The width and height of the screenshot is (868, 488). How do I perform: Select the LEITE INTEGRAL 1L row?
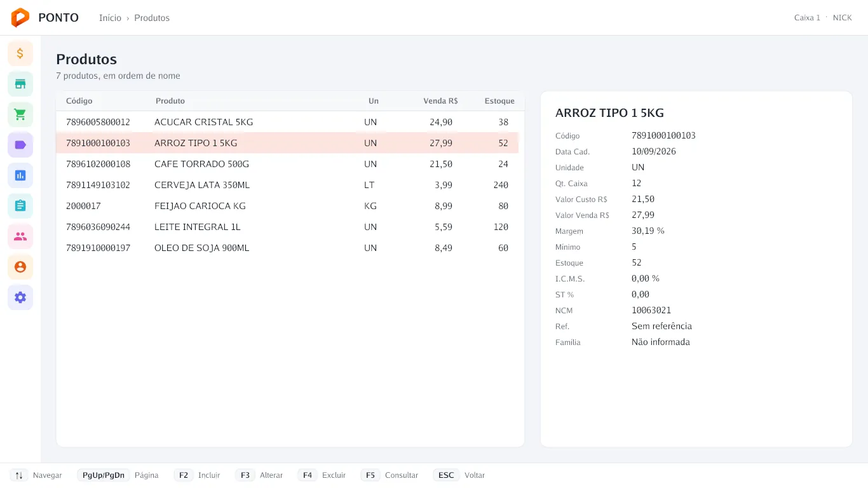[x=287, y=227]
